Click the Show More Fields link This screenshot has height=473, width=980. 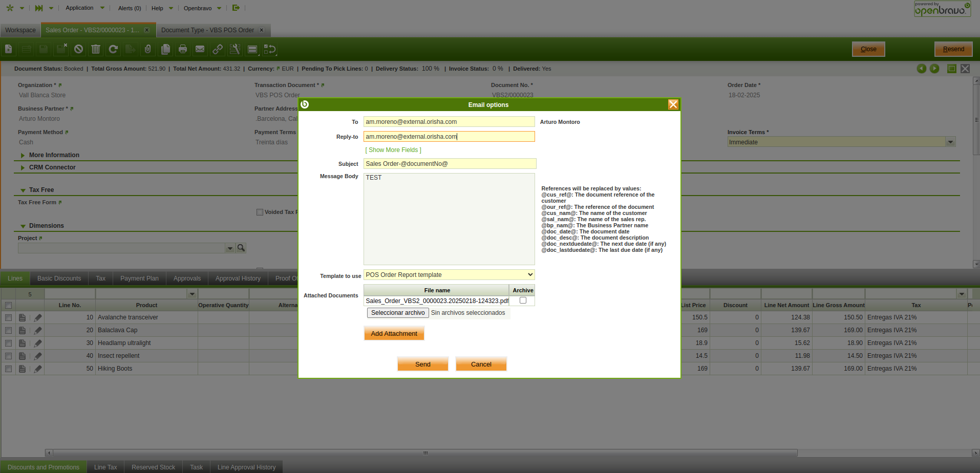pyautogui.click(x=393, y=150)
